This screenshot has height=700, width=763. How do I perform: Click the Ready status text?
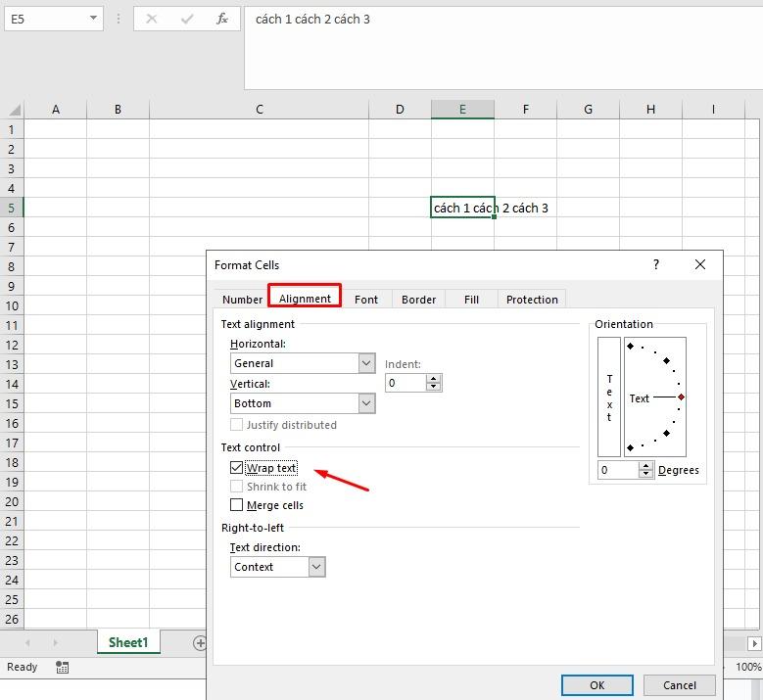[22, 667]
